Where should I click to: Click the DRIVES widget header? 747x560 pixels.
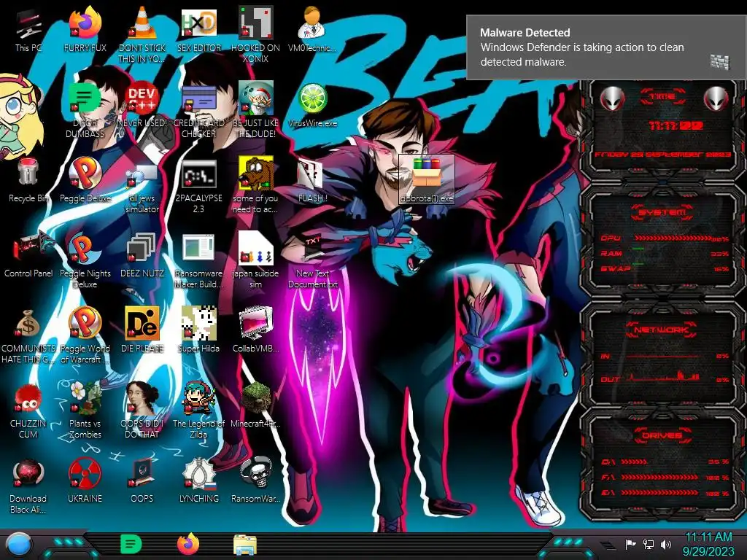coord(662,435)
